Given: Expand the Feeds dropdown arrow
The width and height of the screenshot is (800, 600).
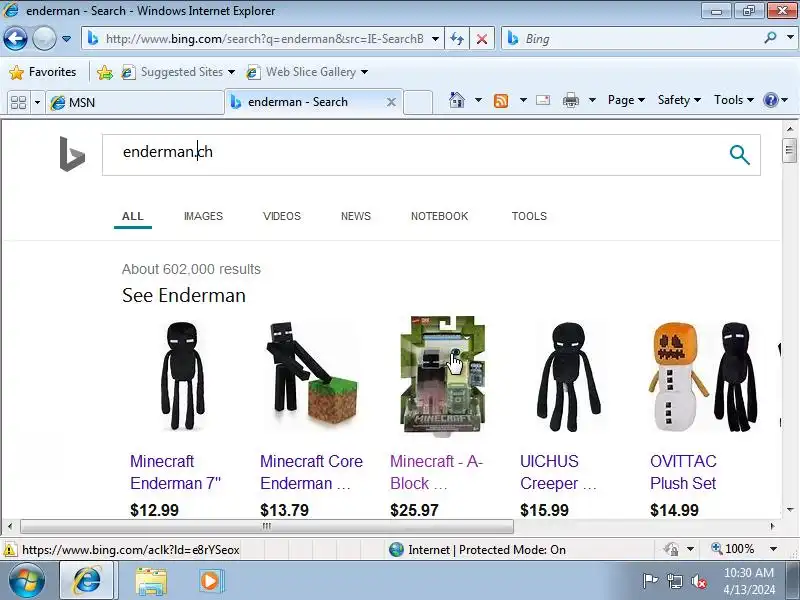Looking at the screenshot, I should pyautogui.click(x=523, y=100).
